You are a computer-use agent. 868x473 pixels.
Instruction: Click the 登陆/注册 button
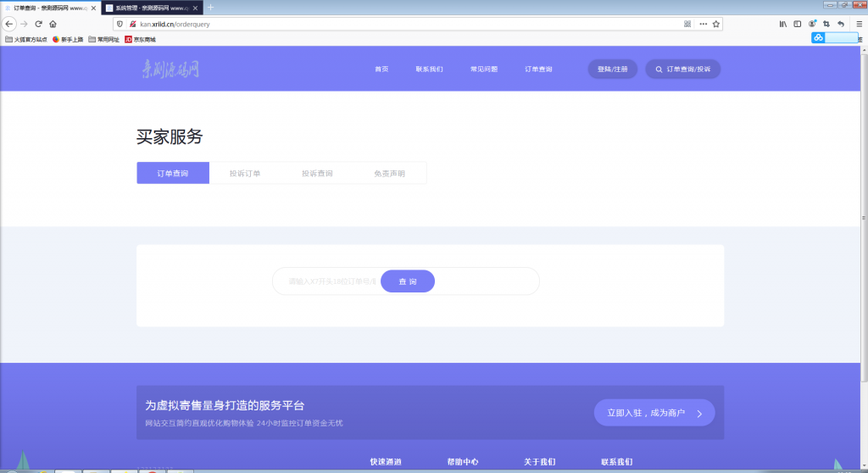pyautogui.click(x=612, y=69)
